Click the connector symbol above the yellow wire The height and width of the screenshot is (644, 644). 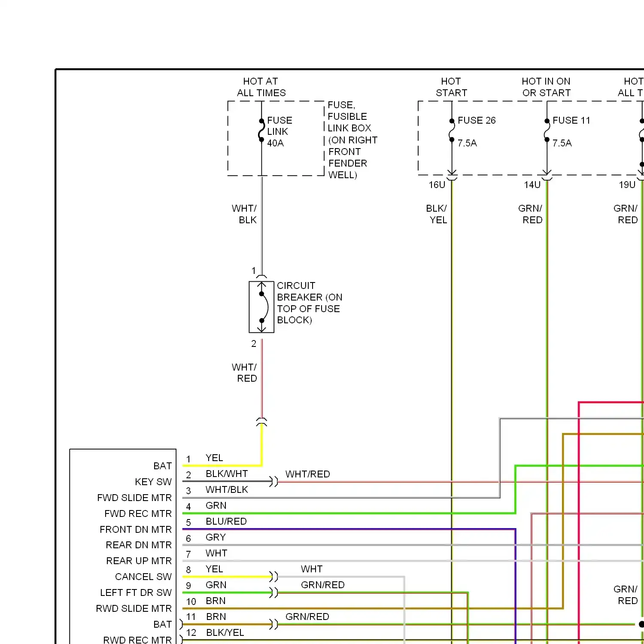point(261,422)
